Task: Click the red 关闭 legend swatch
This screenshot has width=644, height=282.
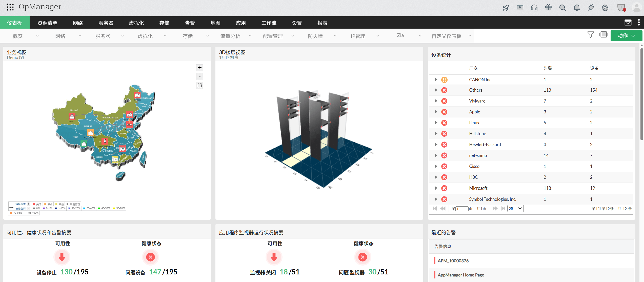Action: tap(34, 204)
